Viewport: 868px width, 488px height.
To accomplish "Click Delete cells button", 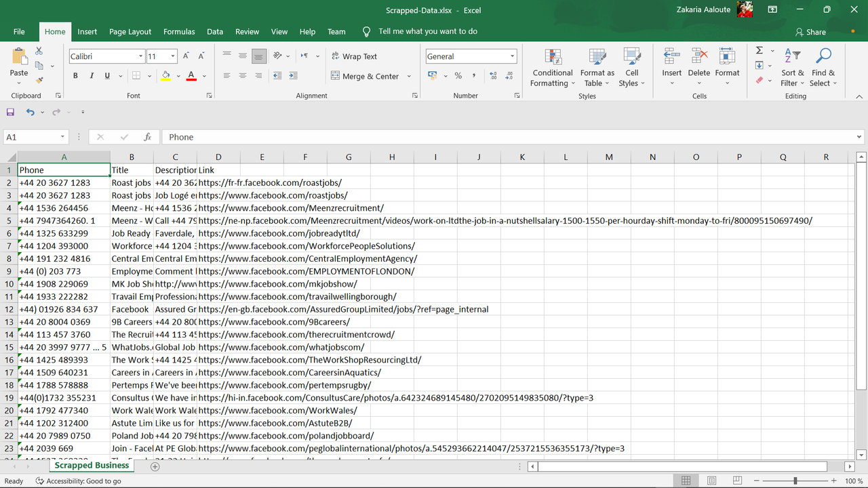I will pyautogui.click(x=699, y=68).
